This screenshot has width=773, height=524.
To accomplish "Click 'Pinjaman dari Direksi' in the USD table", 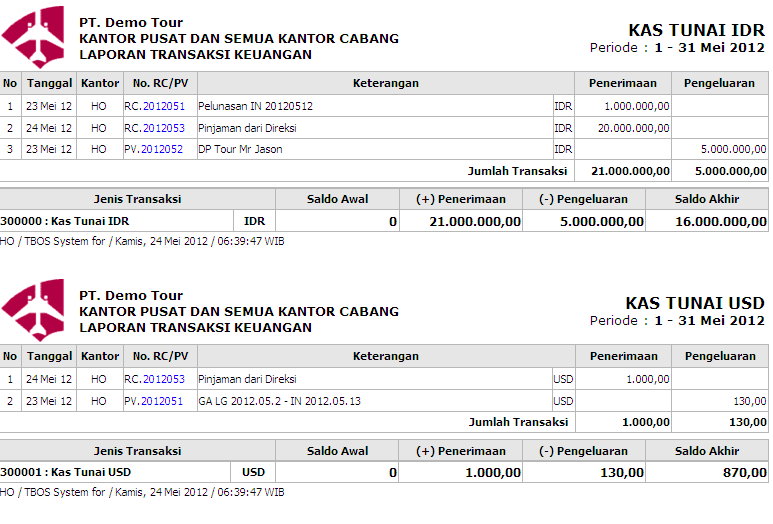I will coord(247,379).
